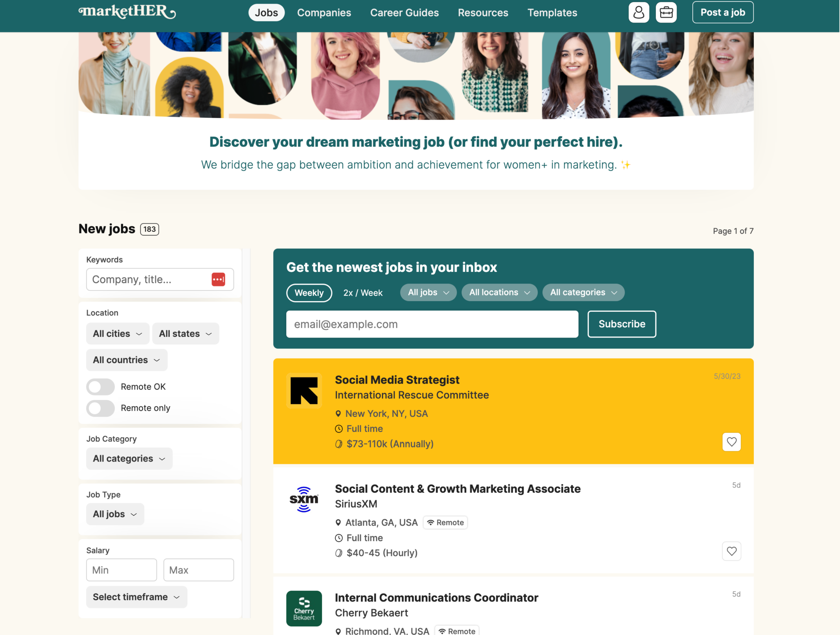Screen dimensions: 840x635
Task: Open International Rescue Committee logo
Action: coord(304,391)
